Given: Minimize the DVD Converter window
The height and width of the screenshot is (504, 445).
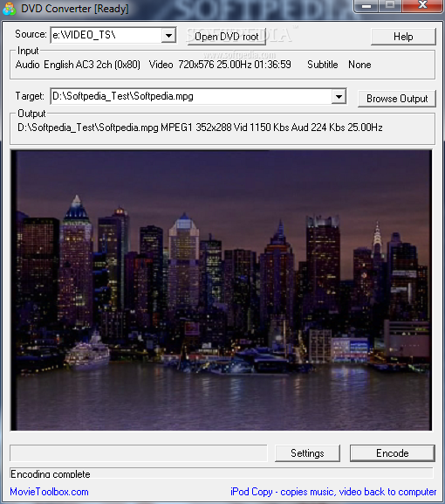Looking at the screenshot, I should click(x=366, y=6).
